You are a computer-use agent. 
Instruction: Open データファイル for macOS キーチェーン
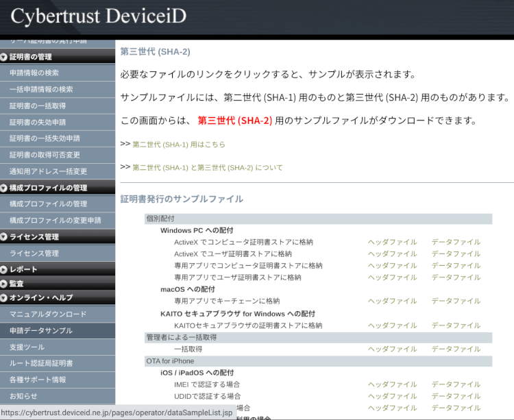coord(456,301)
